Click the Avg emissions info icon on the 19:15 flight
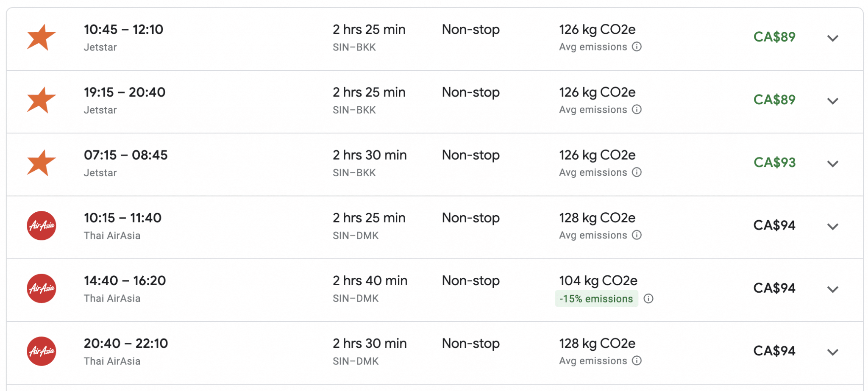 638,110
